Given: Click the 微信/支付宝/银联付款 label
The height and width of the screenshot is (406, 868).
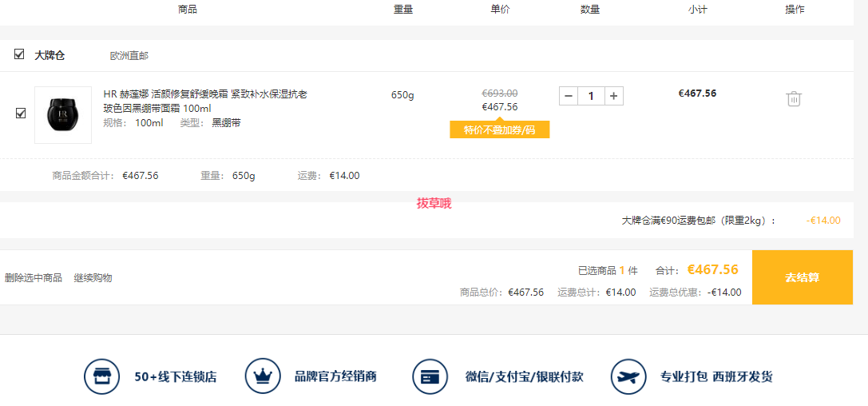Looking at the screenshot, I should tap(524, 377).
